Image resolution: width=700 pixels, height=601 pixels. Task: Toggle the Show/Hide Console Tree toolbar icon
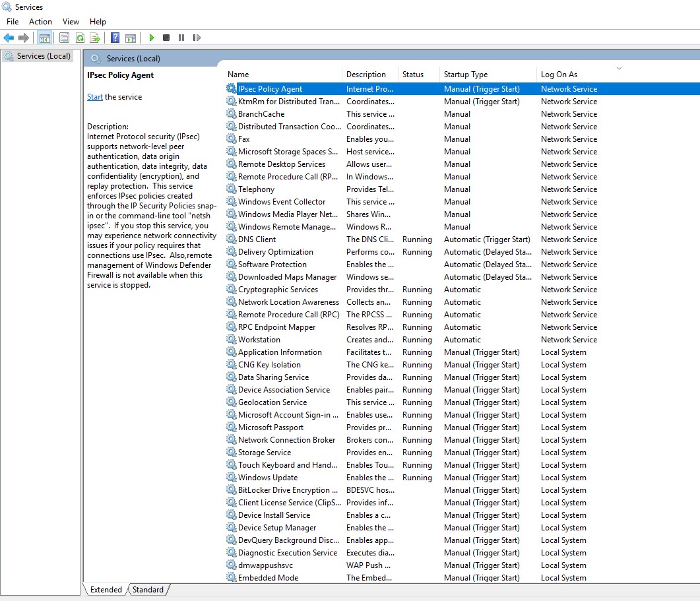tap(45, 38)
